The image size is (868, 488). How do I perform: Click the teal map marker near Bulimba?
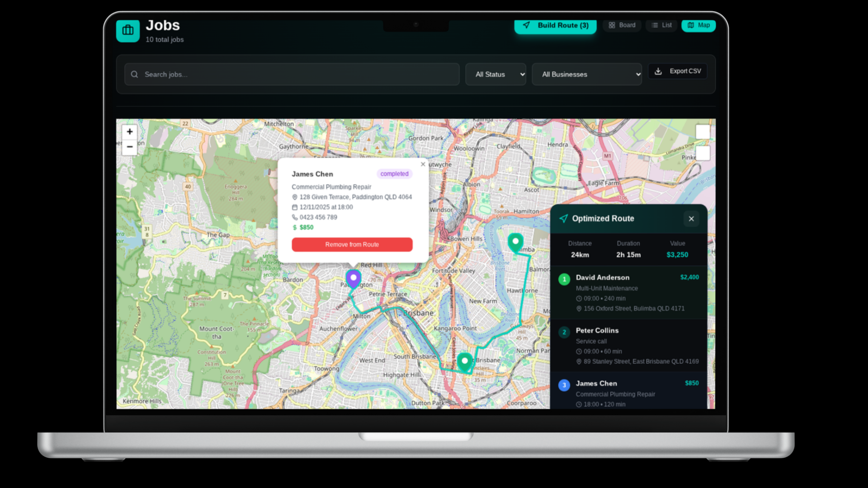[x=515, y=241]
